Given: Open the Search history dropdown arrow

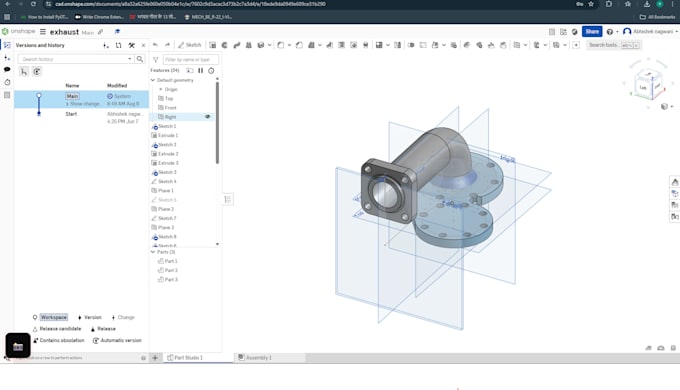Looking at the screenshot, I should pyautogui.click(x=130, y=59).
